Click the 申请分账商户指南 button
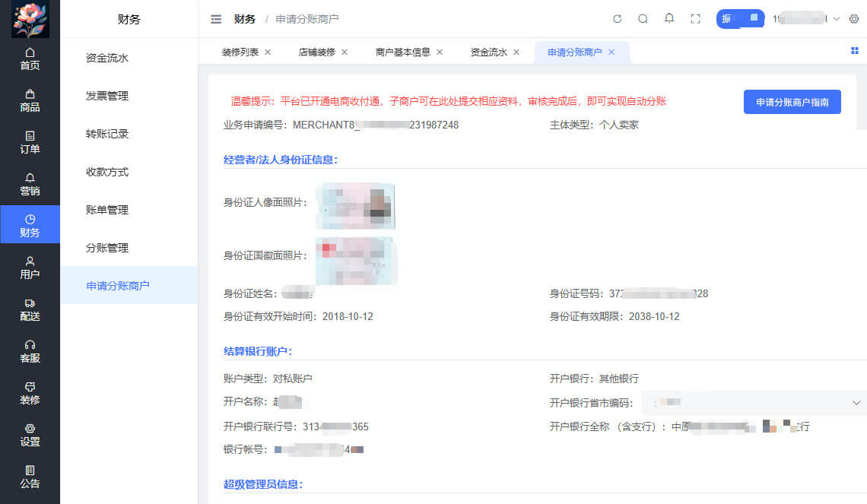 point(792,102)
